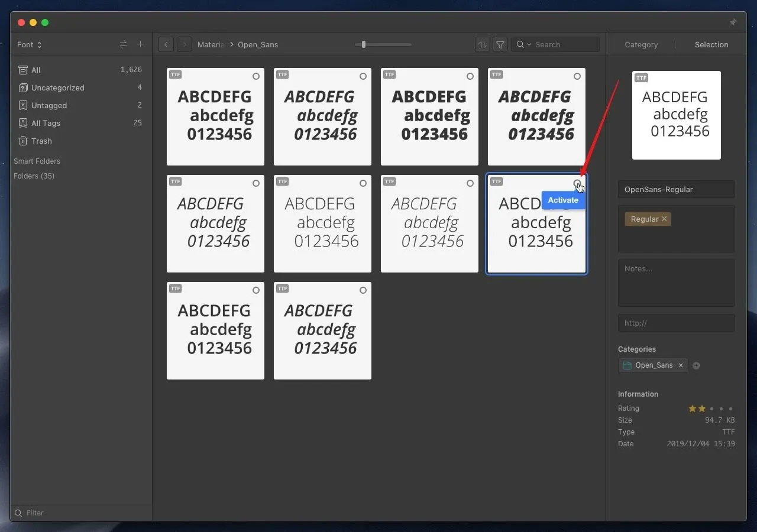Click the switch library arrows icon
The height and width of the screenshot is (532, 757).
click(123, 44)
